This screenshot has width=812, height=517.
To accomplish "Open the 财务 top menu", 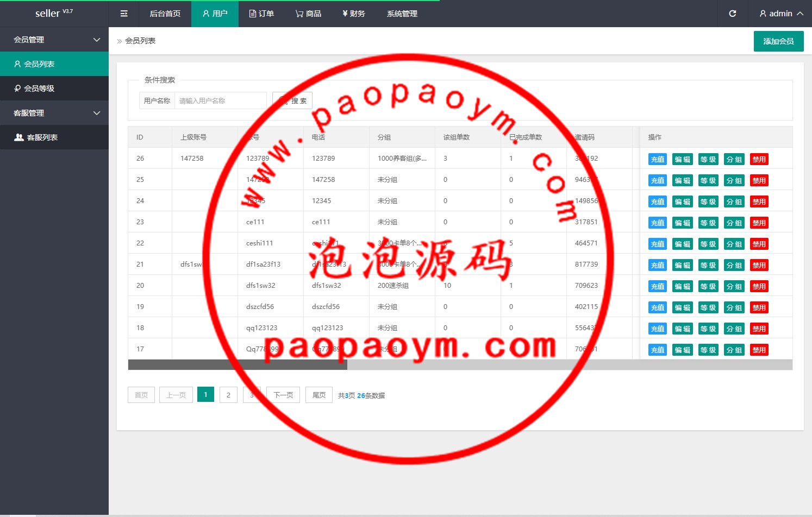I will (x=353, y=14).
